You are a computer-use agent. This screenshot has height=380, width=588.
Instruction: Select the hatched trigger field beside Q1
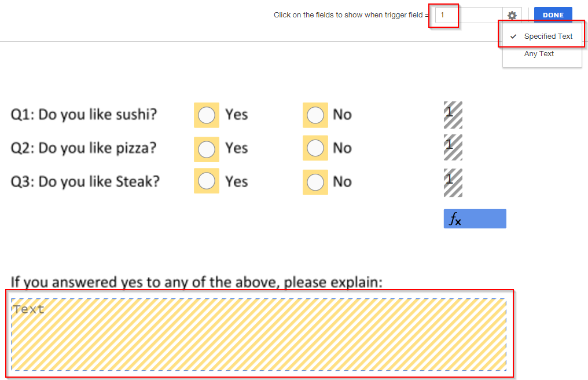click(453, 114)
